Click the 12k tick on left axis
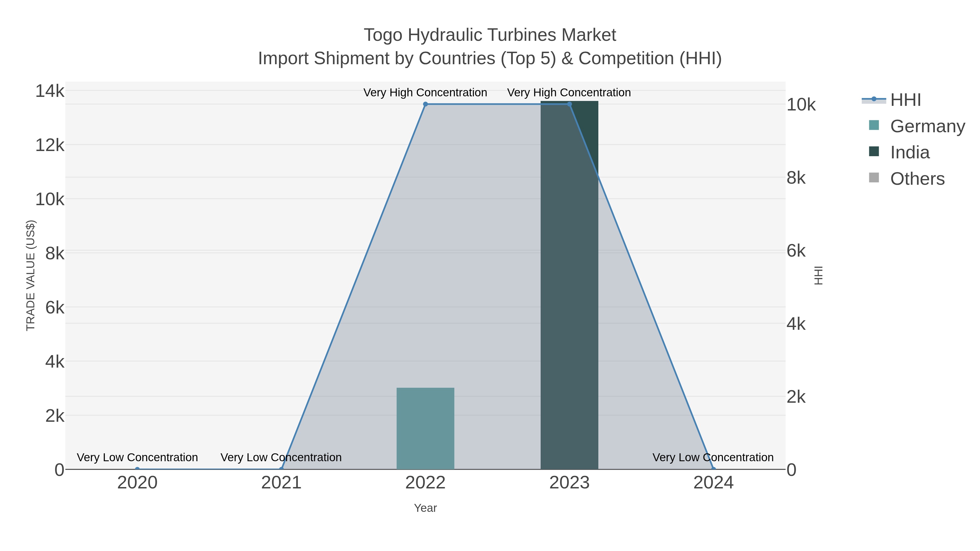 click(50, 145)
